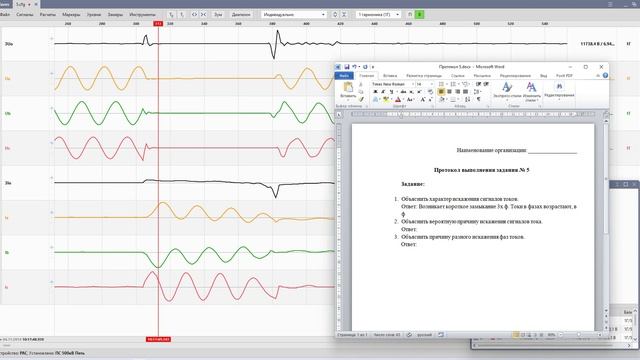
Task: Click the Word Help question mark icon
Action: point(605,76)
